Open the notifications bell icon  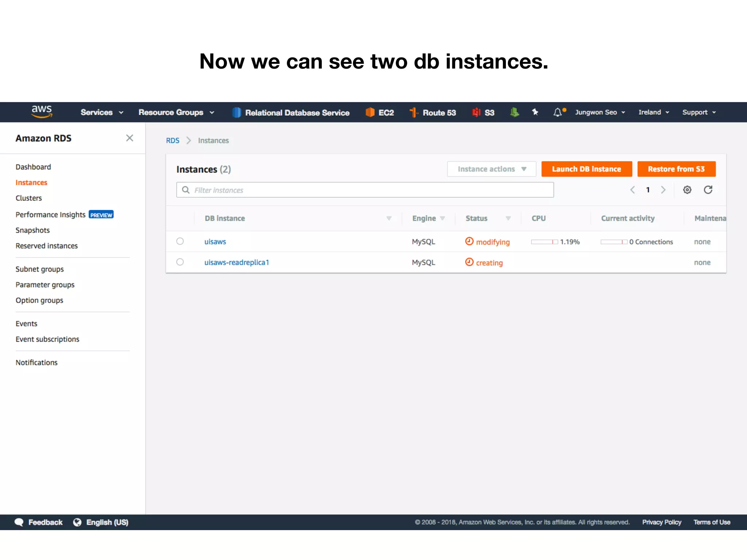(x=558, y=112)
